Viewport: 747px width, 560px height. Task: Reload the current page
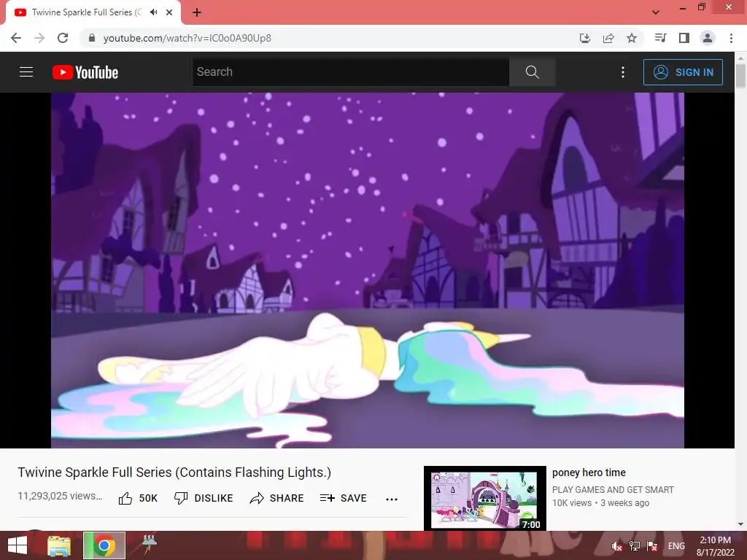[63, 38]
